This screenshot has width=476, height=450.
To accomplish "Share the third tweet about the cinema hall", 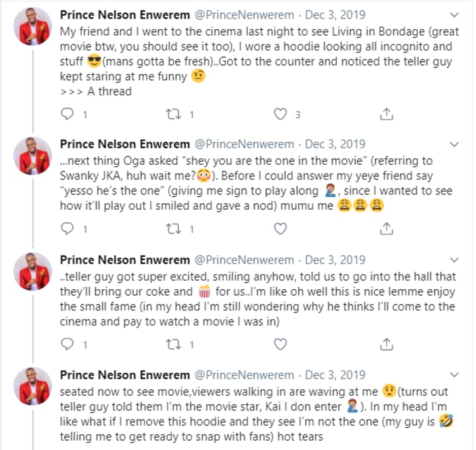I will 387,344.
